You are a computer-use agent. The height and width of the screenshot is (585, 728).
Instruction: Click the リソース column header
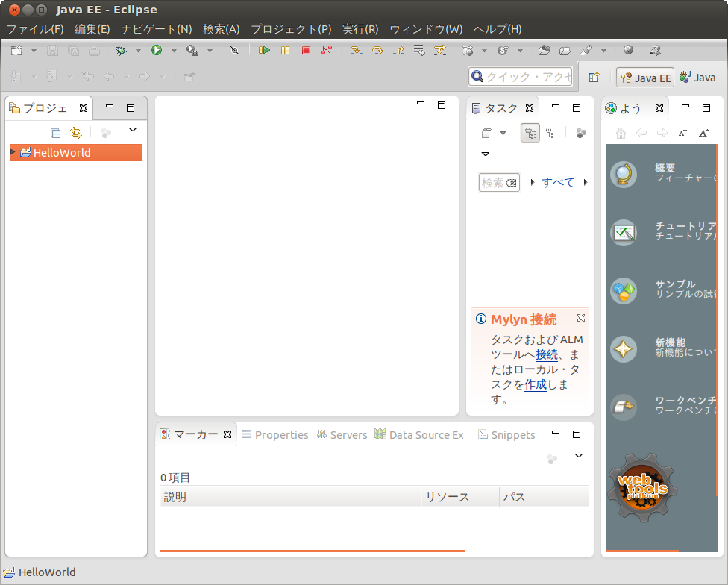click(x=460, y=497)
